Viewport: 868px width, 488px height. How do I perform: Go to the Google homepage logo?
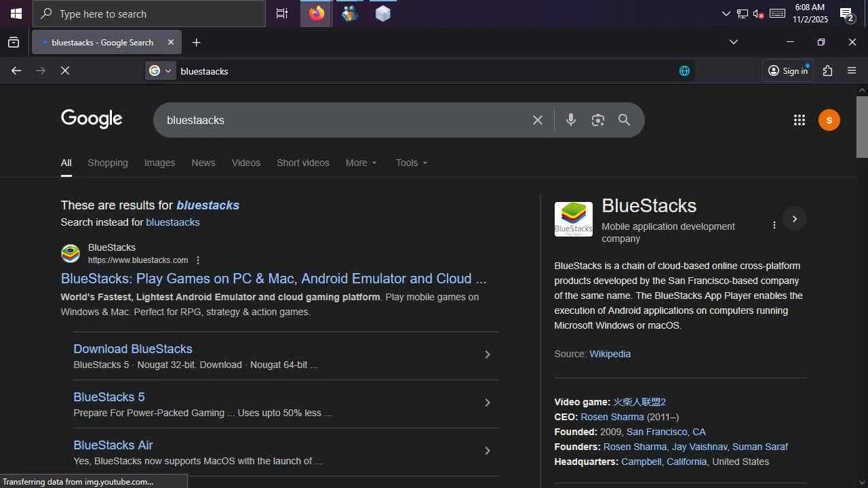[92, 119]
